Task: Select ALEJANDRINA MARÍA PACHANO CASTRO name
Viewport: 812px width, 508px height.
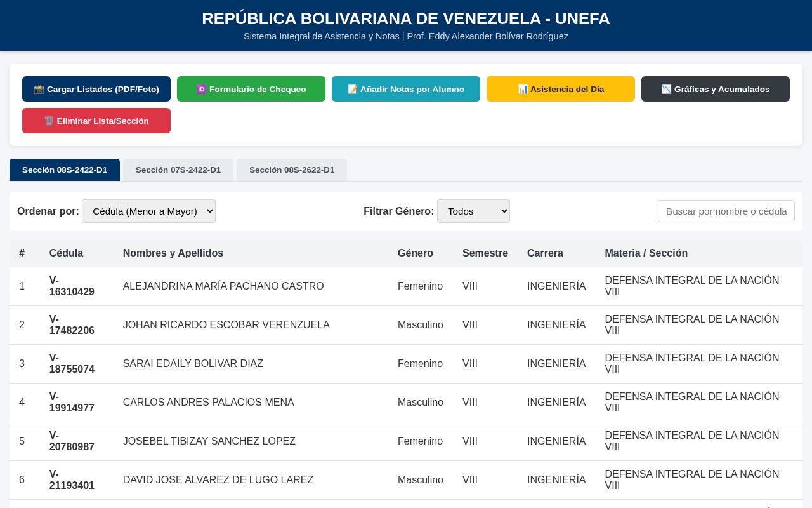Action: pos(223,286)
